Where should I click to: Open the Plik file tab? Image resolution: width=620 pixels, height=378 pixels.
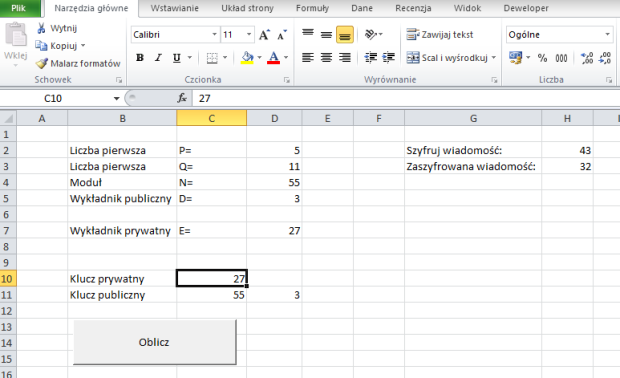pos(19,8)
